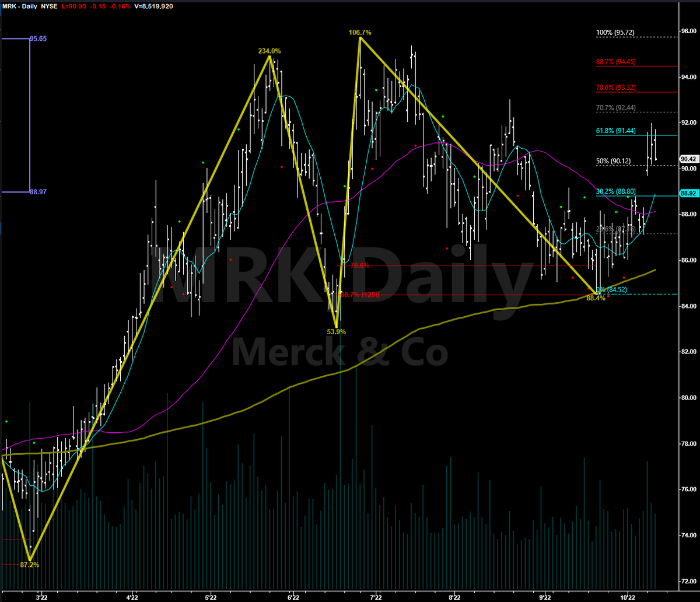Click the 88.97 range bottom label
The image size is (700, 602).
pyautogui.click(x=38, y=191)
